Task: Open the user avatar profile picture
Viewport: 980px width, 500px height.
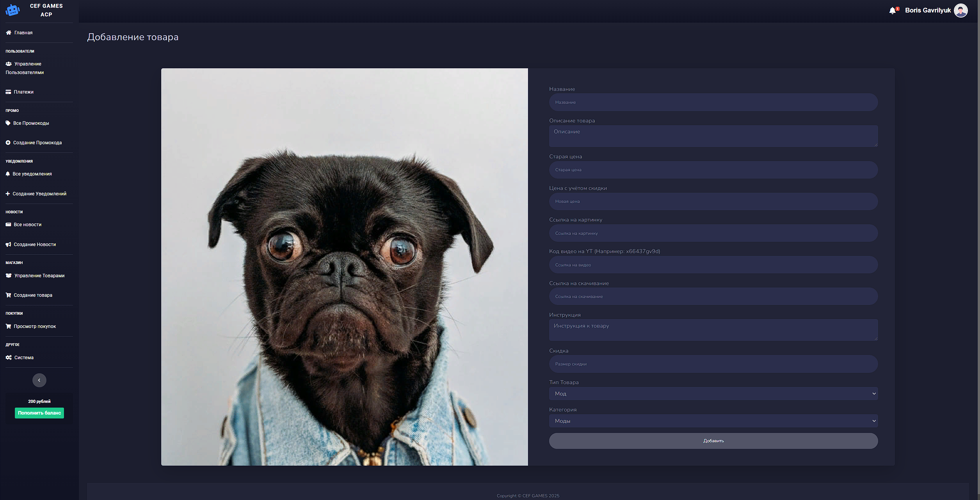Action: 960,11
